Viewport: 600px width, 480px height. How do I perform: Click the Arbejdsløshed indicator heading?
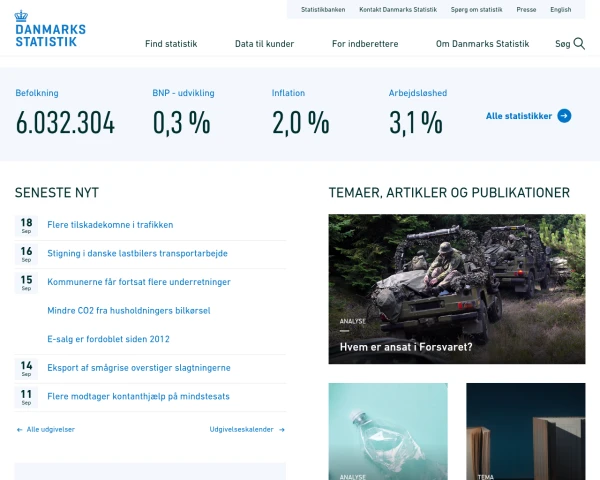pyautogui.click(x=418, y=93)
